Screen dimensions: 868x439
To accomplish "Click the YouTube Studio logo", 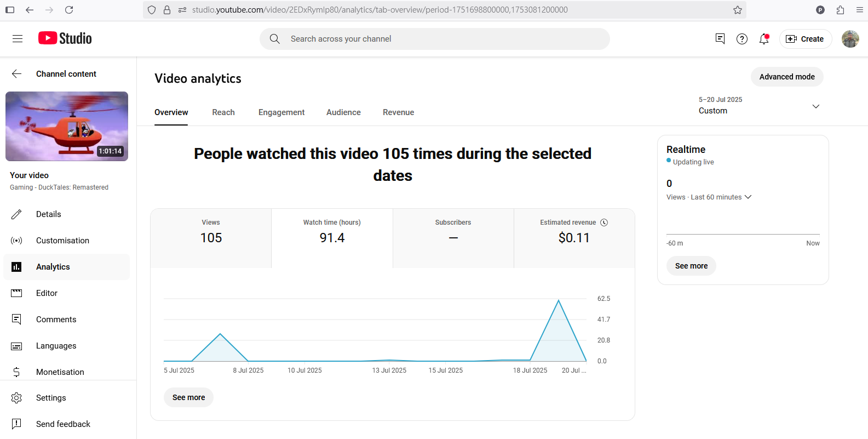I will (x=65, y=38).
